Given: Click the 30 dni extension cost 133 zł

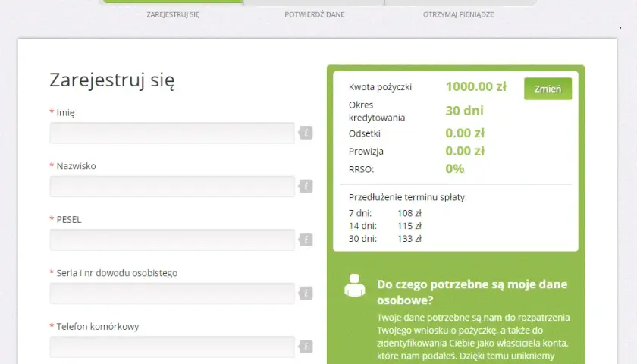Looking at the screenshot, I should 409,238.
